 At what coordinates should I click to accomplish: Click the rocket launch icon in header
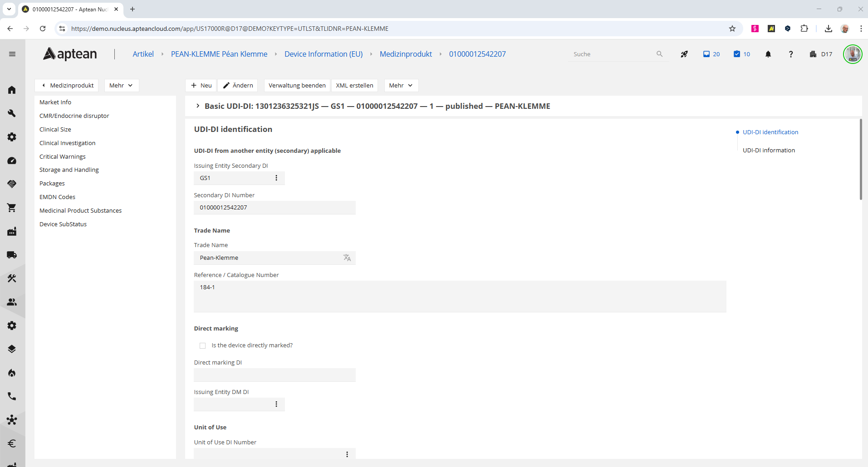(684, 54)
